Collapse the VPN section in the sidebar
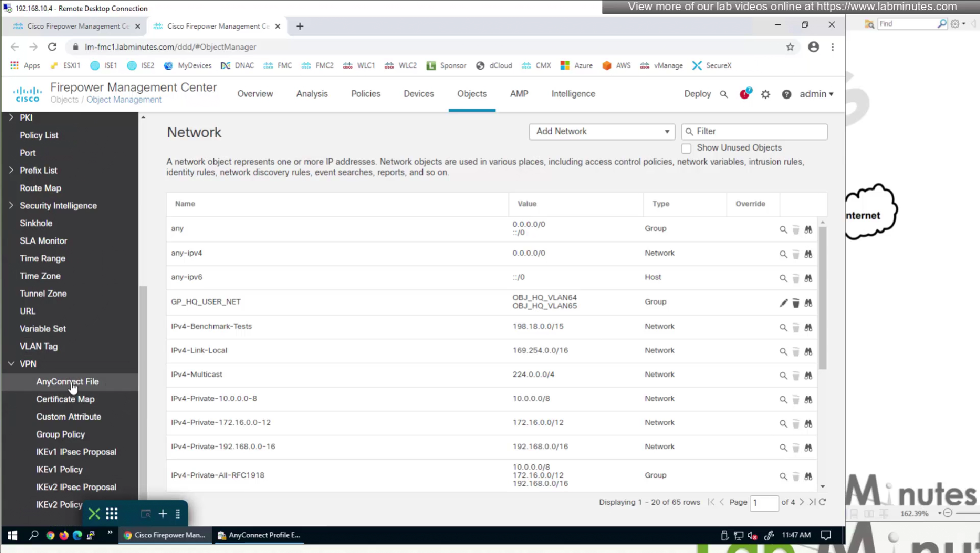The height and width of the screenshot is (553, 980). (11, 364)
